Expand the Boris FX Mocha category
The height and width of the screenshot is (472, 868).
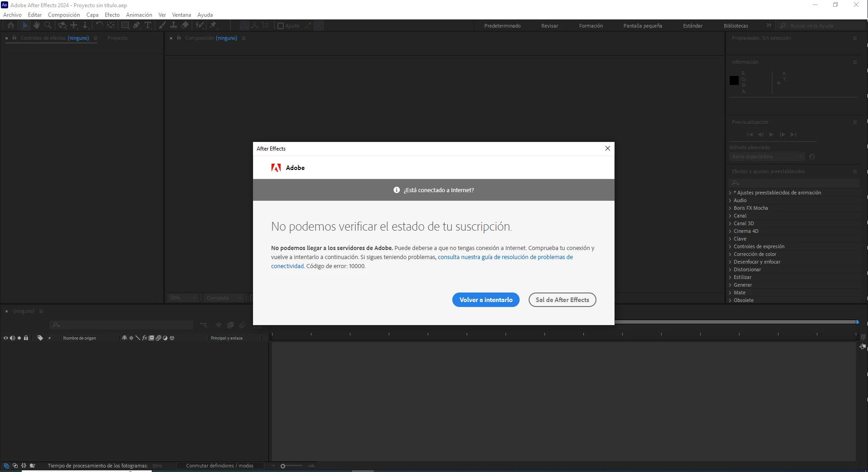[x=730, y=208]
